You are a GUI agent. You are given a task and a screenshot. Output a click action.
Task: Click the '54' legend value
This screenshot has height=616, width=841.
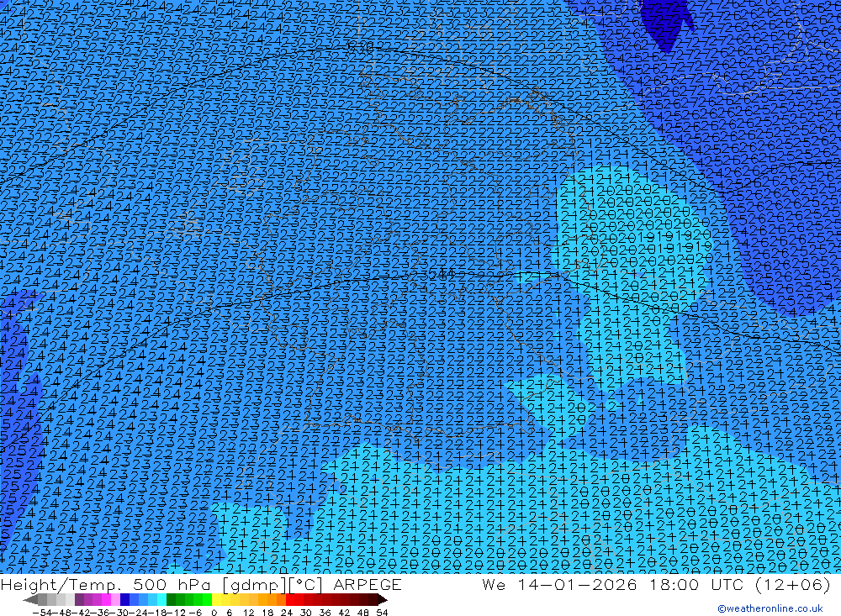pos(382,613)
